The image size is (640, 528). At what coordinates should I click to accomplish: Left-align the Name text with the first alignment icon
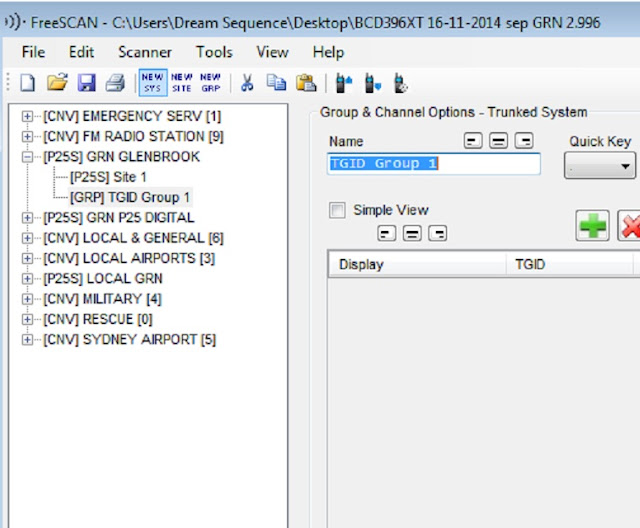pyautogui.click(x=473, y=141)
